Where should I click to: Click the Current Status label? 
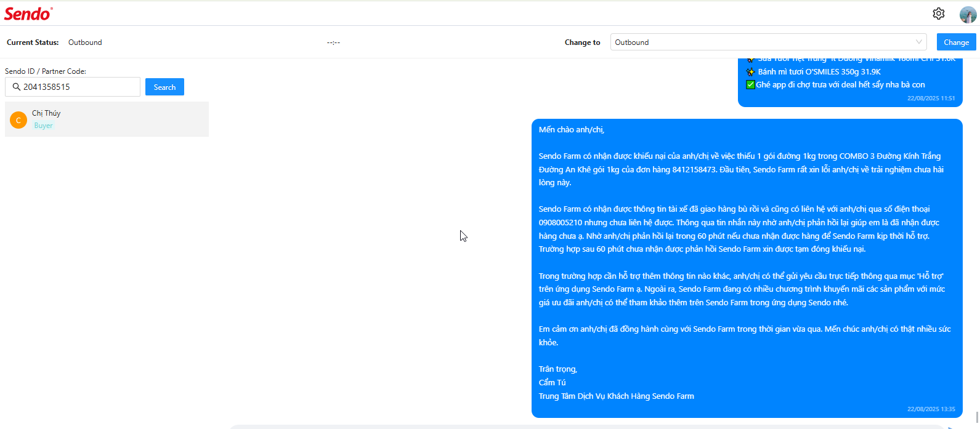pyautogui.click(x=33, y=42)
